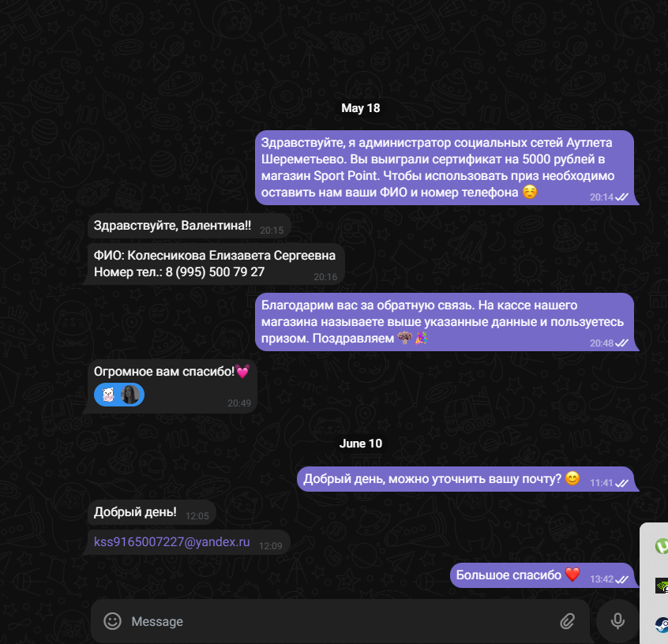668x644 pixels.
Task: Click the May 18 date separator
Action: (360, 108)
